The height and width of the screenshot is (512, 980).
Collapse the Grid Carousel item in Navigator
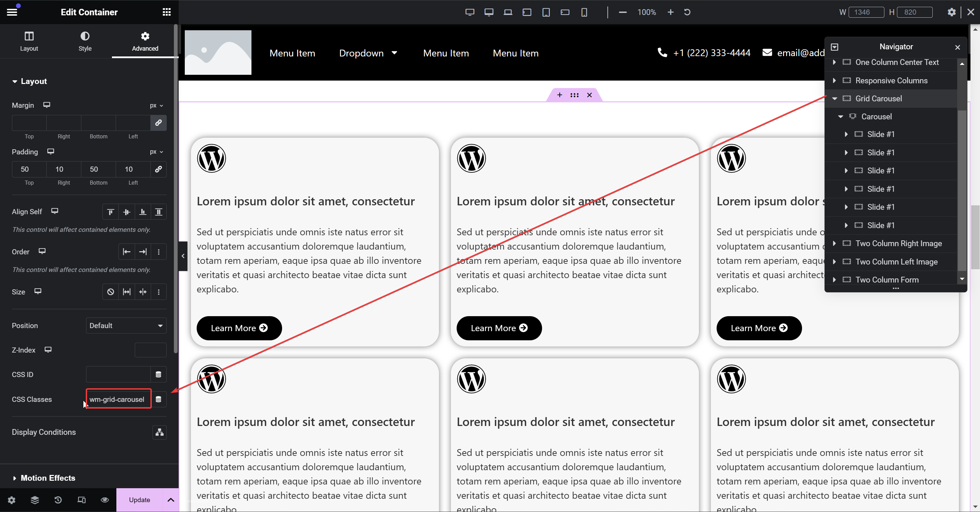pyautogui.click(x=834, y=99)
